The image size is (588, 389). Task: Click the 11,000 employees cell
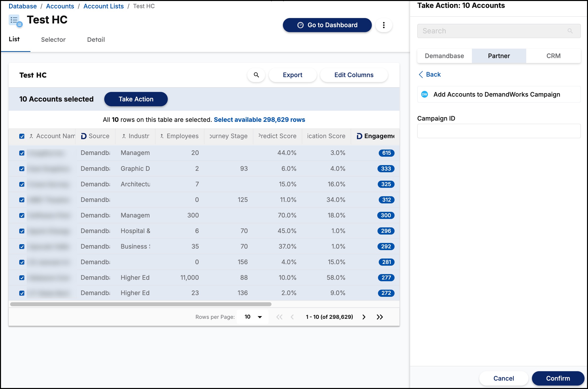point(190,277)
